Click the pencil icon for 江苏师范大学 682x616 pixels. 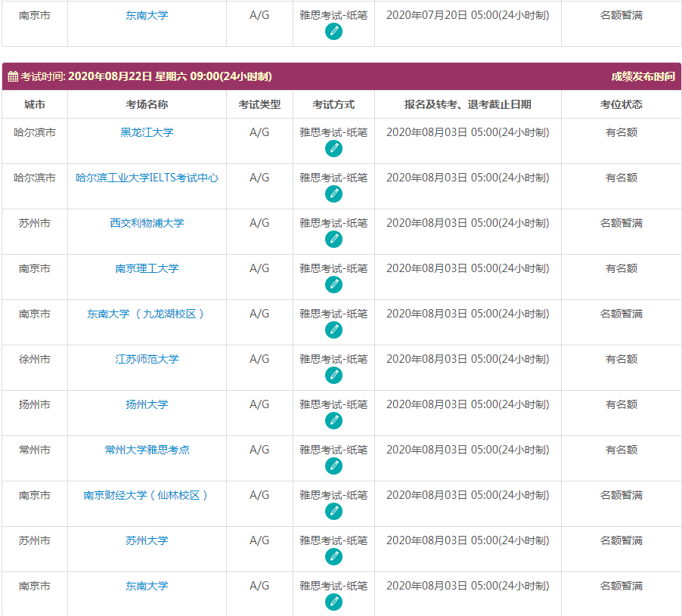pyautogui.click(x=333, y=375)
